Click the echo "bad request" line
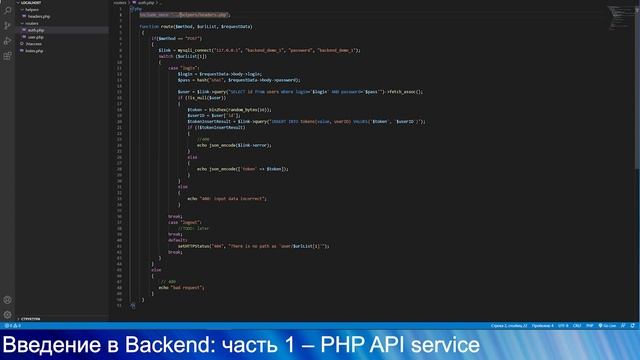Image resolution: width=640 pixels, height=360 pixels. coord(181,287)
